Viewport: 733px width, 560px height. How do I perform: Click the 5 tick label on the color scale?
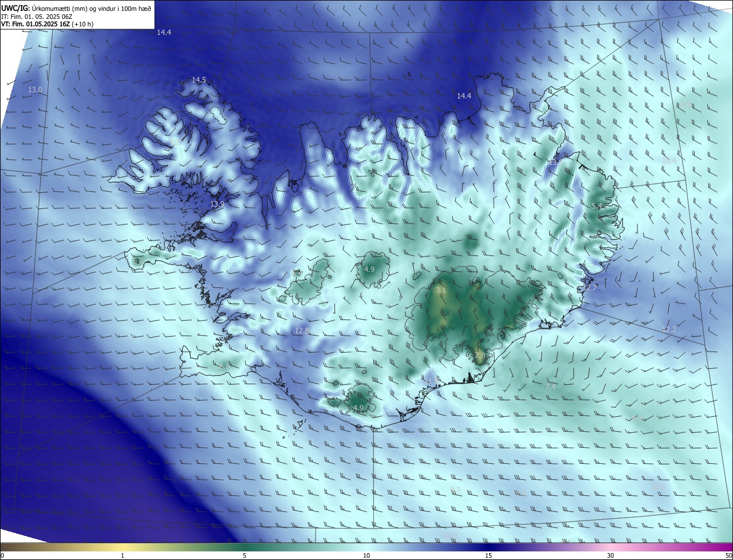click(245, 556)
